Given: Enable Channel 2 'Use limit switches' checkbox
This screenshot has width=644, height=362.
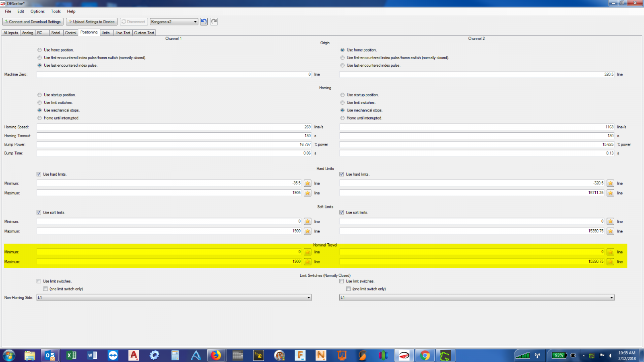Looking at the screenshot, I should click(342, 281).
